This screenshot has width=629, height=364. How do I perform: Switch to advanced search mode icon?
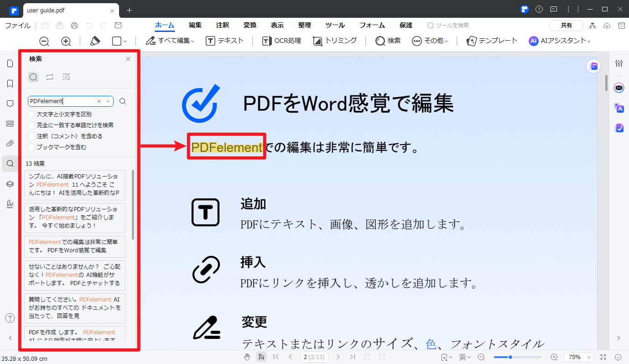pyautogui.click(x=66, y=77)
